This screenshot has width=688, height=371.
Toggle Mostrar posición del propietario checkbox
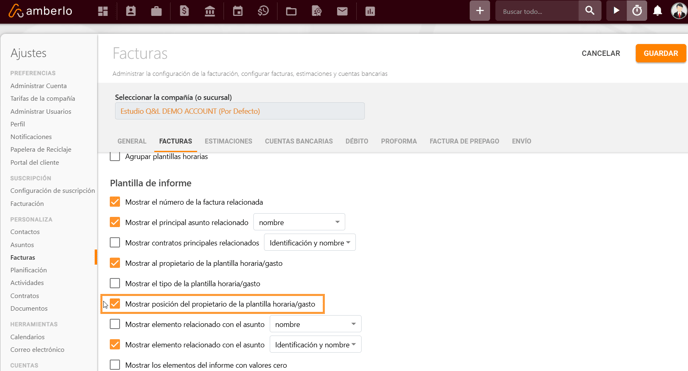[x=115, y=304]
